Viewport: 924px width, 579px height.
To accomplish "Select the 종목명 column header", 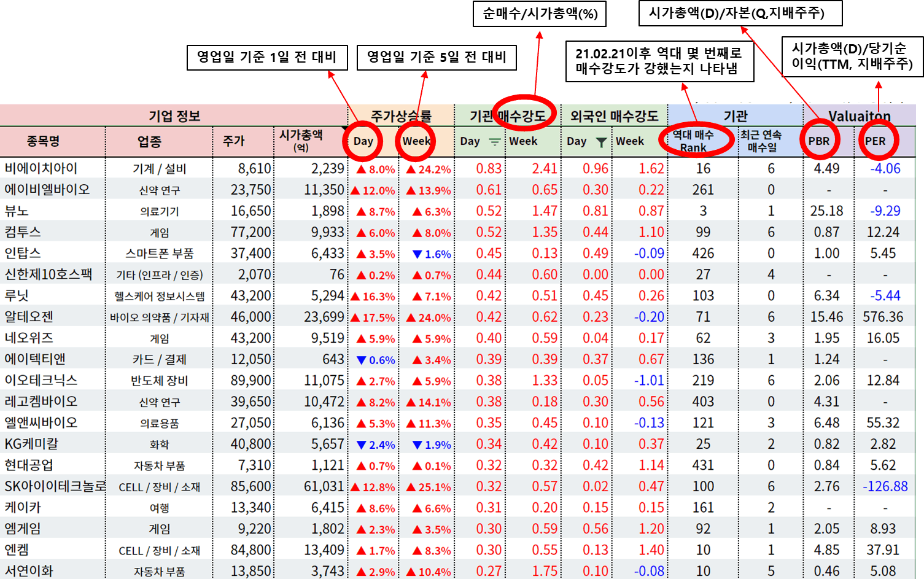I will (x=43, y=141).
